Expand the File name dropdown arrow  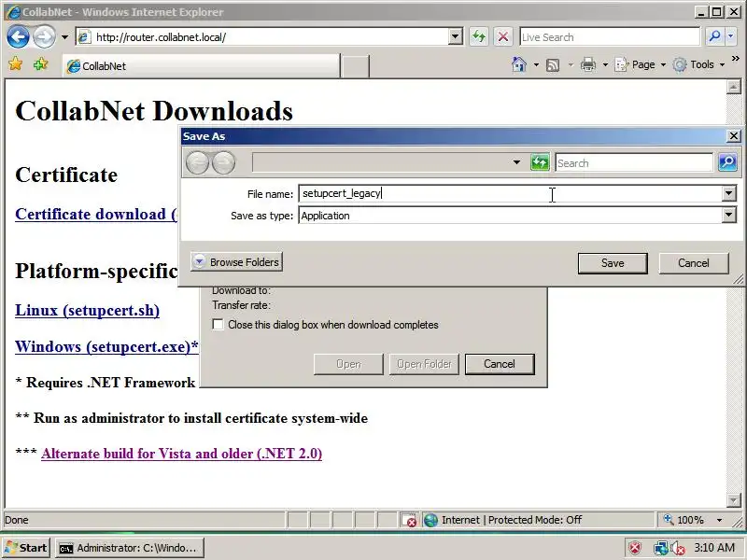pyautogui.click(x=728, y=193)
